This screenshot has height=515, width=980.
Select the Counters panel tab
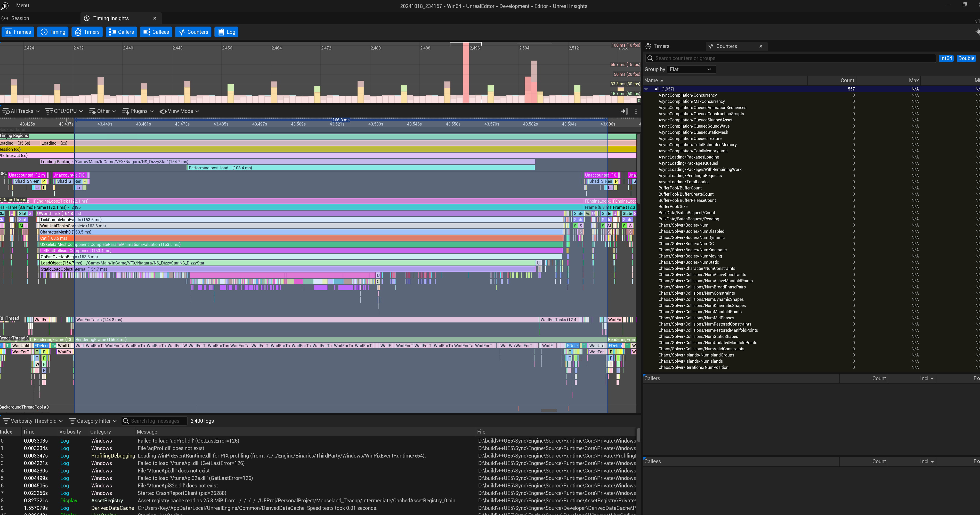point(726,46)
